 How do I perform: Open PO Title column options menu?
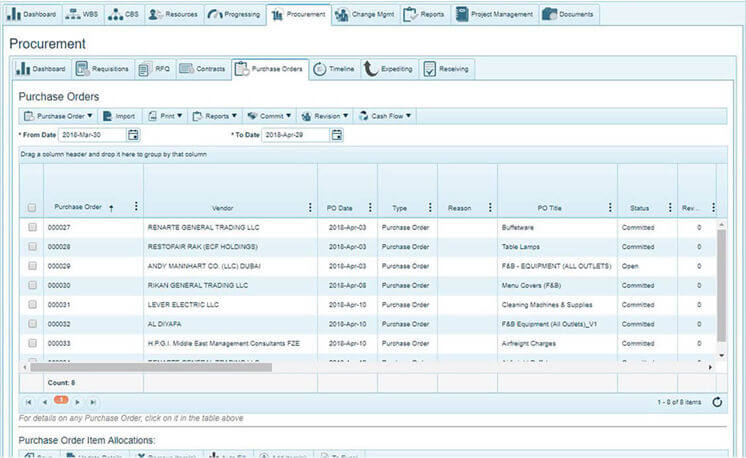pyautogui.click(x=610, y=208)
